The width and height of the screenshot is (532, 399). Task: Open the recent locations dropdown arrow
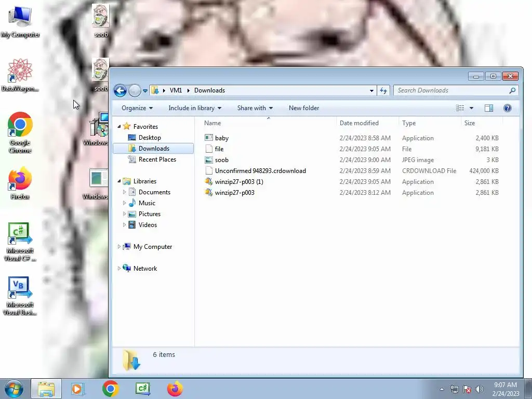click(x=145, y=91)
